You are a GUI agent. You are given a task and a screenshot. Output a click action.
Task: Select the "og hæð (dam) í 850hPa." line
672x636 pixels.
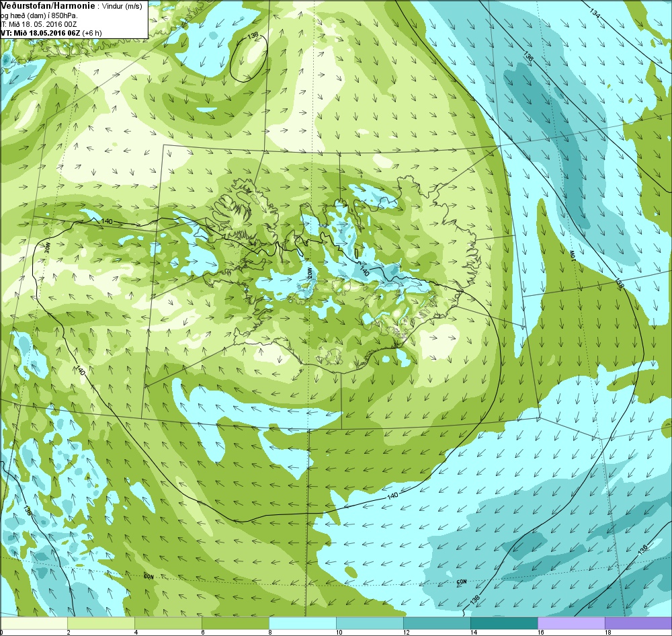(x=40, y=15)
